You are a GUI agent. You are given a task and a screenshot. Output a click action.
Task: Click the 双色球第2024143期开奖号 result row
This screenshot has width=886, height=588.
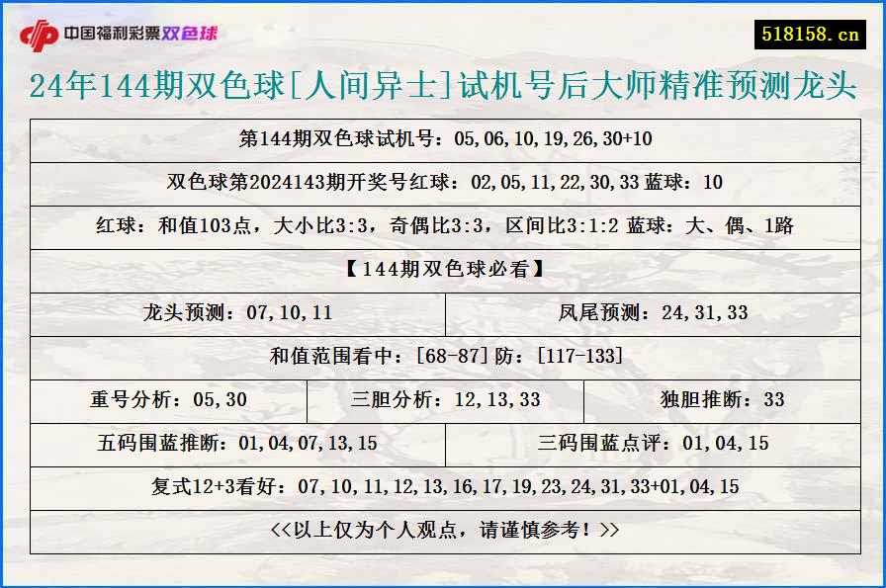[443, 183]
